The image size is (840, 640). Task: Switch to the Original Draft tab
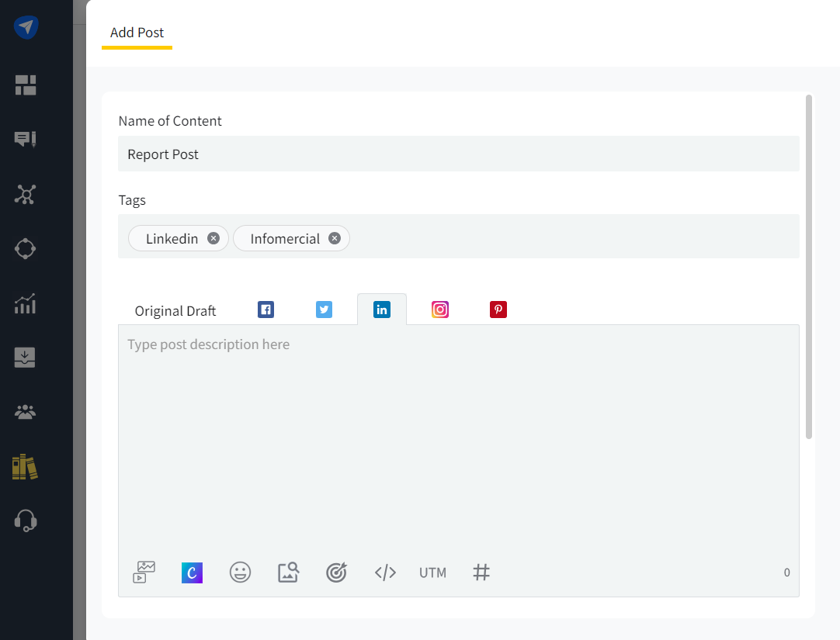pyautogui.click(x=175, y=310)
